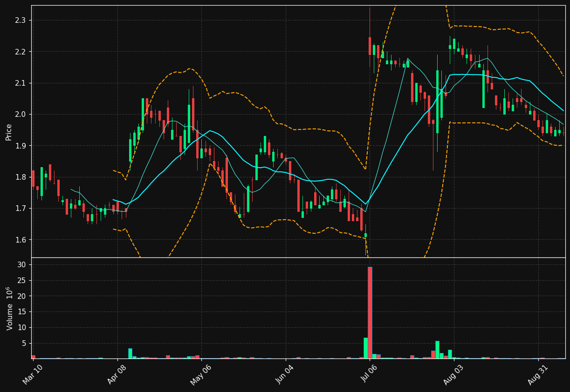Click the 2.2 price axis tick label

21,52
